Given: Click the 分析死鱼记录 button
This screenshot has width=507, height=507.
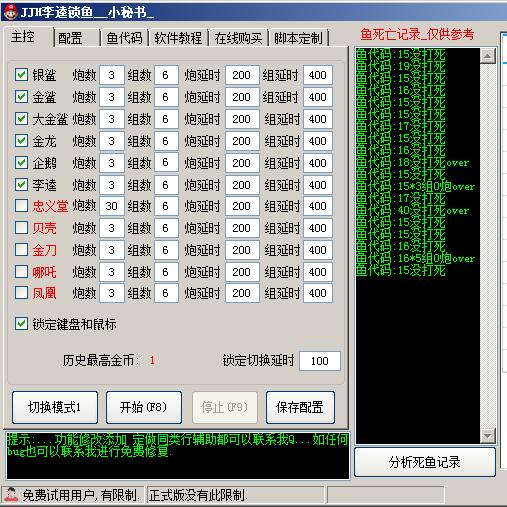Looking at the screenshot, I should (425, 462).
